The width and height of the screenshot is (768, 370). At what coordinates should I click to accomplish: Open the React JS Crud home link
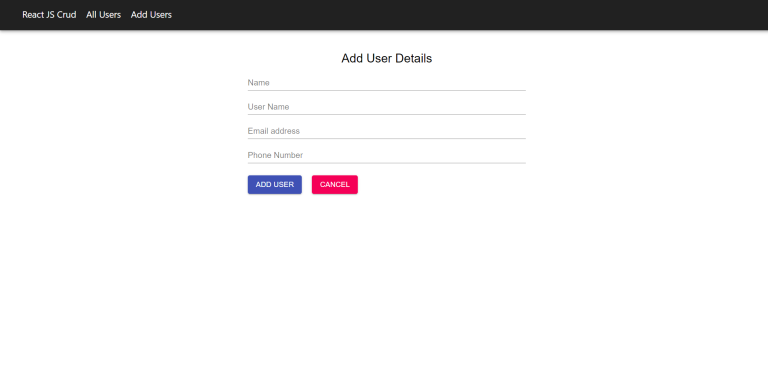(x=49, y=15)
